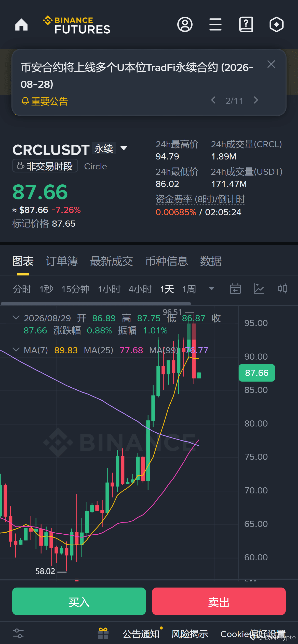Click the 24h成交量(CRCL) value 1.89M

coord(224,156)
